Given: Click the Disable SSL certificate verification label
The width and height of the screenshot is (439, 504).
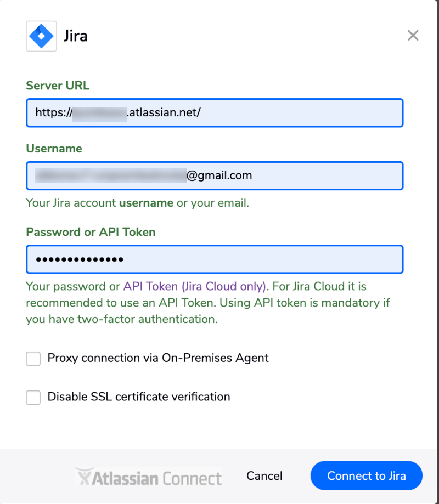Looking at the screenshot, I should (x=139, y=397).
